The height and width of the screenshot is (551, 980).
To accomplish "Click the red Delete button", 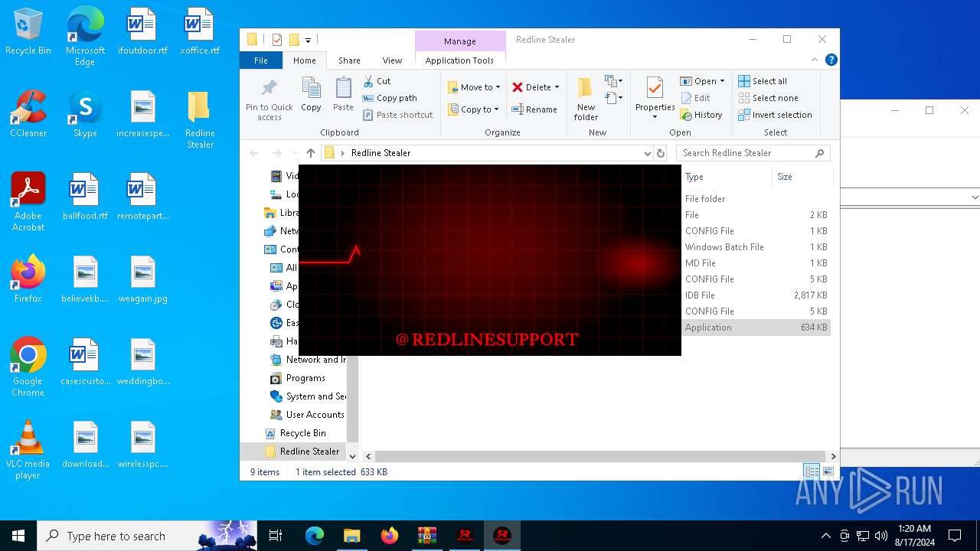I will pyautogui.click(x=535, y=87).
